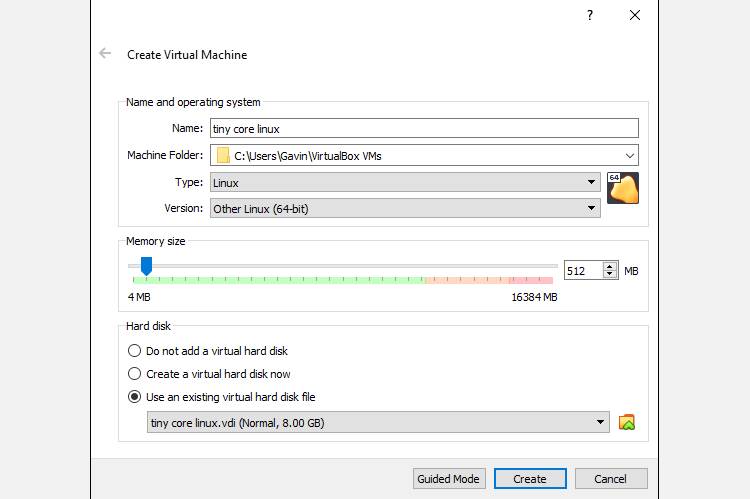Viewport: 750px width, 499px height.
Task: Edit the Name field 'tiny core linux'
Action: [424, 128]
